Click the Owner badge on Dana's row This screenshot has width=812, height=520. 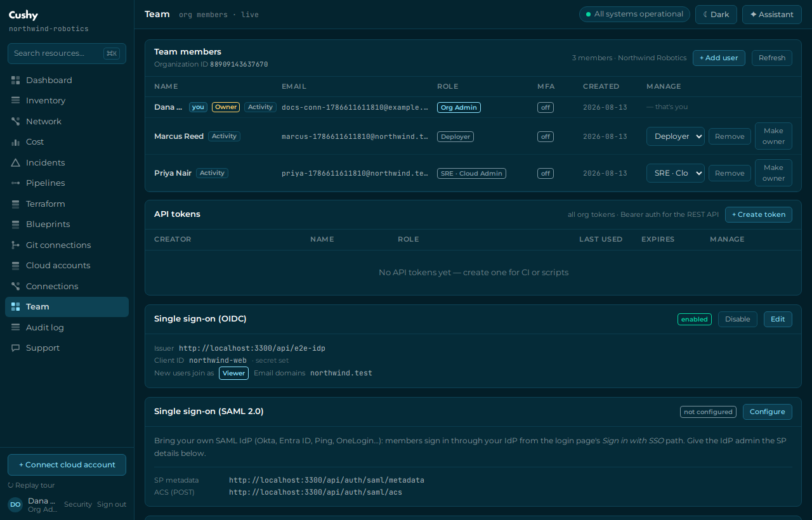tap(225, 107)
